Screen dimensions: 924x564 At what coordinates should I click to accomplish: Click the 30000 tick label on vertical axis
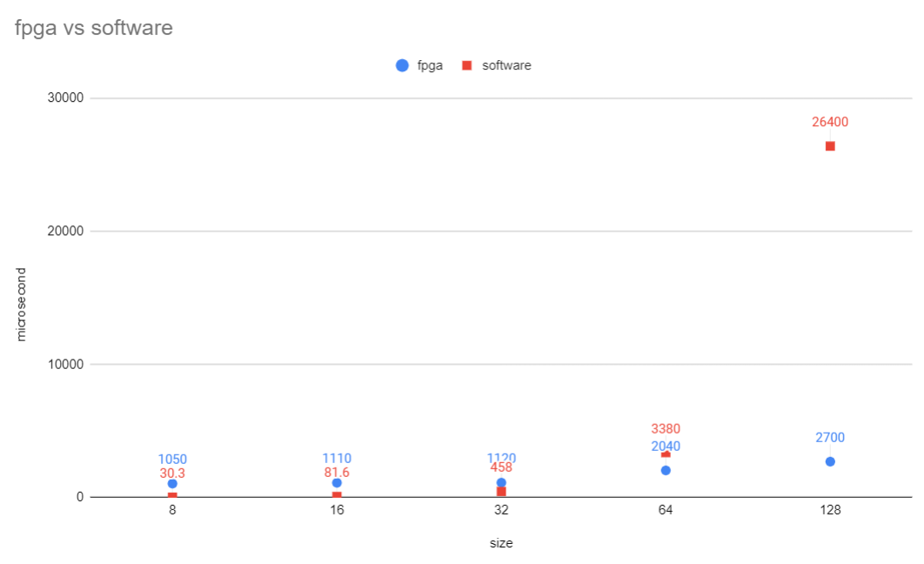(65, 98)
